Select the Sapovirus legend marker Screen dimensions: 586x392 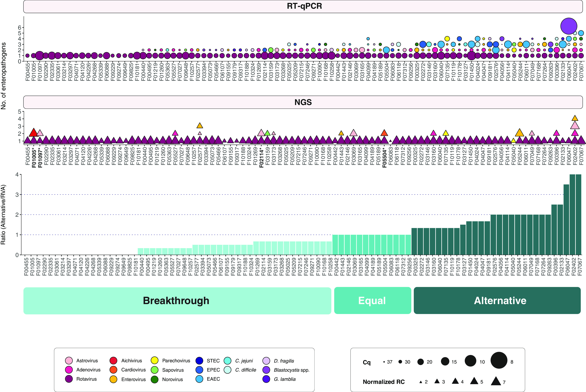coord(155,370)
